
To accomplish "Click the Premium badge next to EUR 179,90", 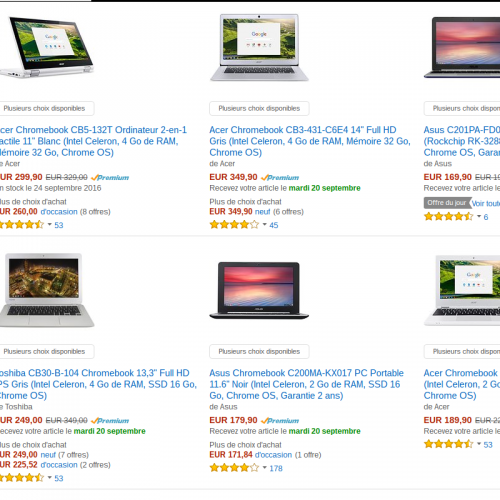I will tap(280, 421).
